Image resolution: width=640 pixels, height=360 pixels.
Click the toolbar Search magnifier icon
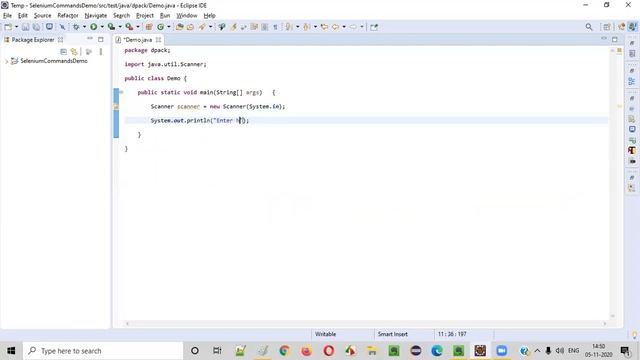pos(589,27)
